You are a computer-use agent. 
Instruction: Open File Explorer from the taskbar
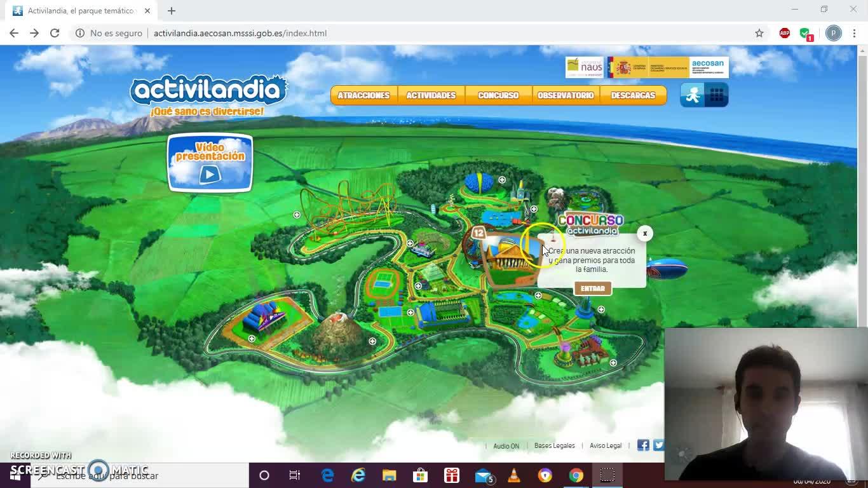pyautogui.click(x=390, y=475)
